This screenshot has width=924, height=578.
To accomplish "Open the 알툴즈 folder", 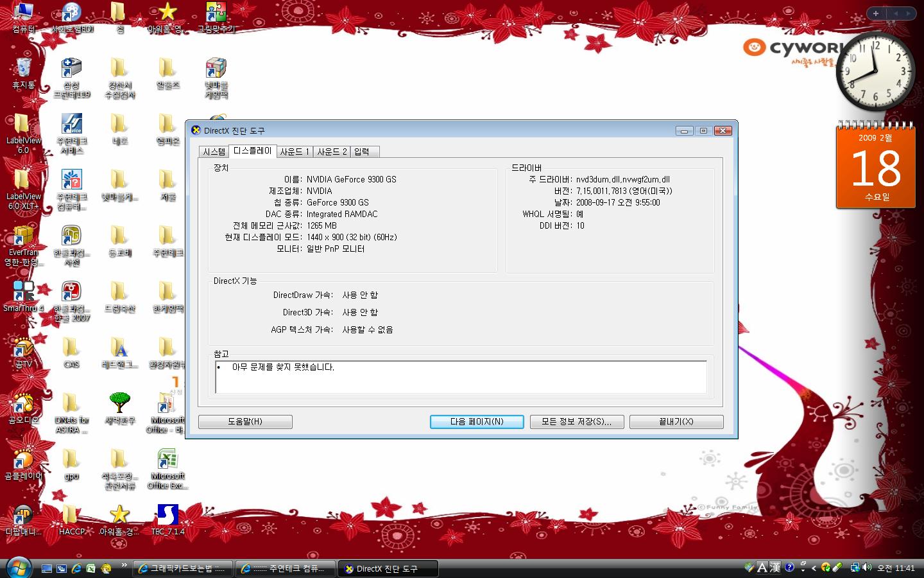I will (167, 73).
